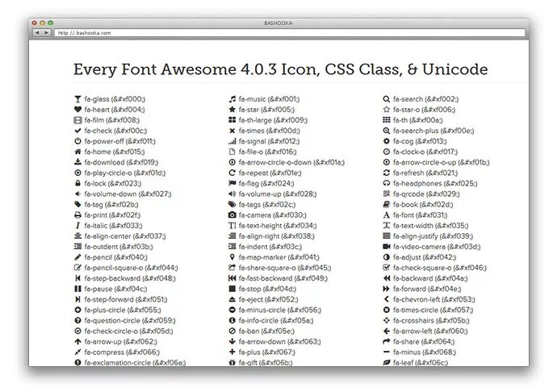This screenshot has width=557, height=392.
Task: Focus the address bar showing bashooka.com
Action: click(x=289, y=32)
